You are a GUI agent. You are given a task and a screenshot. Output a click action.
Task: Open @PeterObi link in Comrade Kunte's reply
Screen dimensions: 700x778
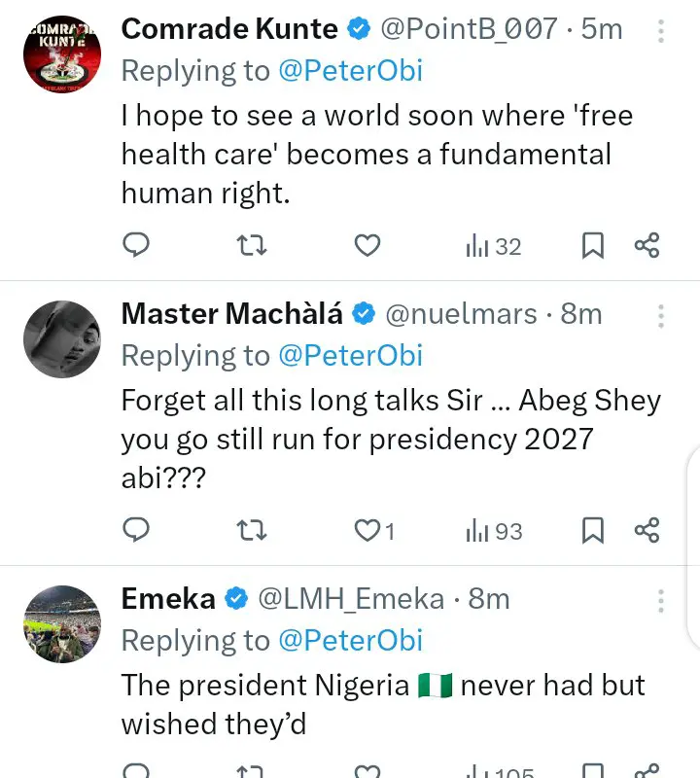click(351, 71)
